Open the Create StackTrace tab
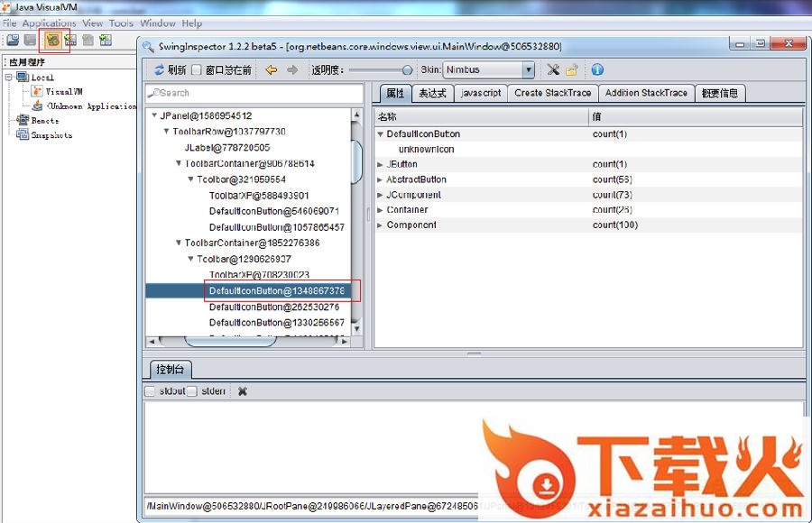The height and width of the screenshot is (523, 812). point(552,93)
